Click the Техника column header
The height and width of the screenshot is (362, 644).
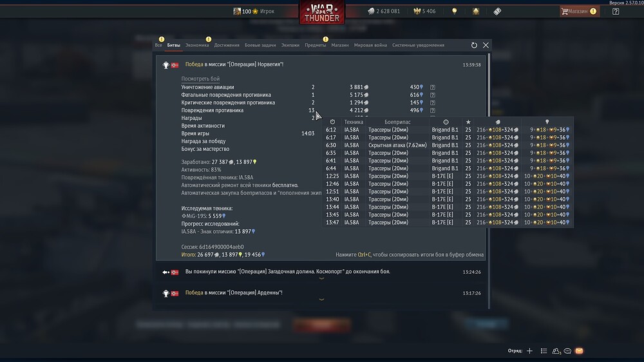tap(353, 122)
